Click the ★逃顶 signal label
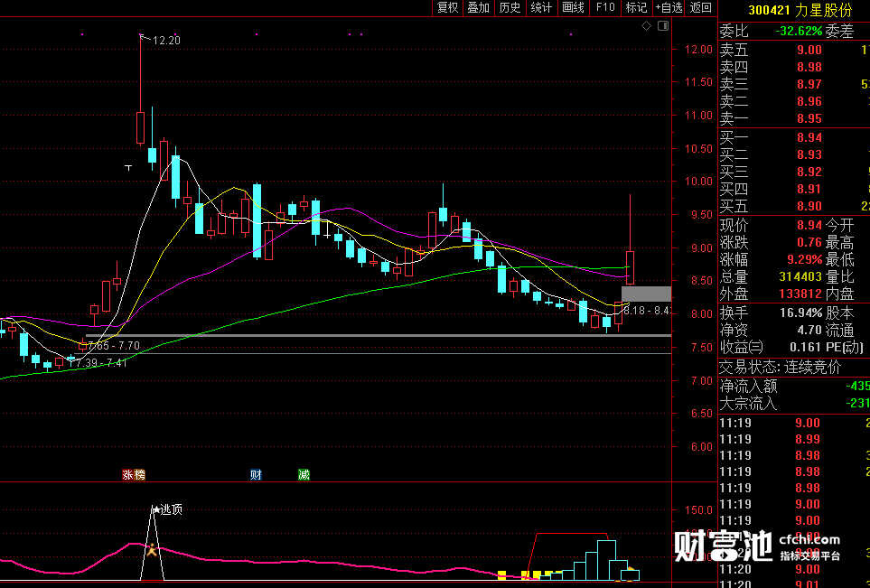This screenshot has height=588, width=870. (167, 509)
